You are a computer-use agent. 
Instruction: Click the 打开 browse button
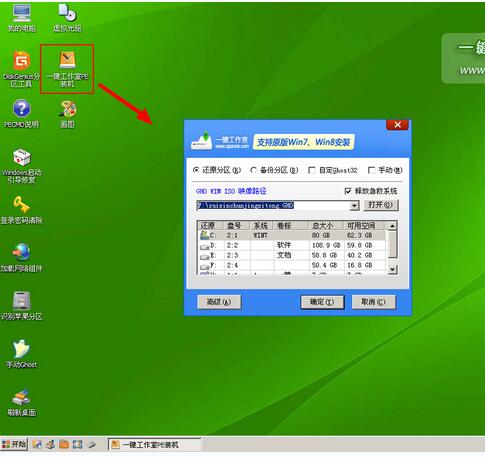point(381,205)
